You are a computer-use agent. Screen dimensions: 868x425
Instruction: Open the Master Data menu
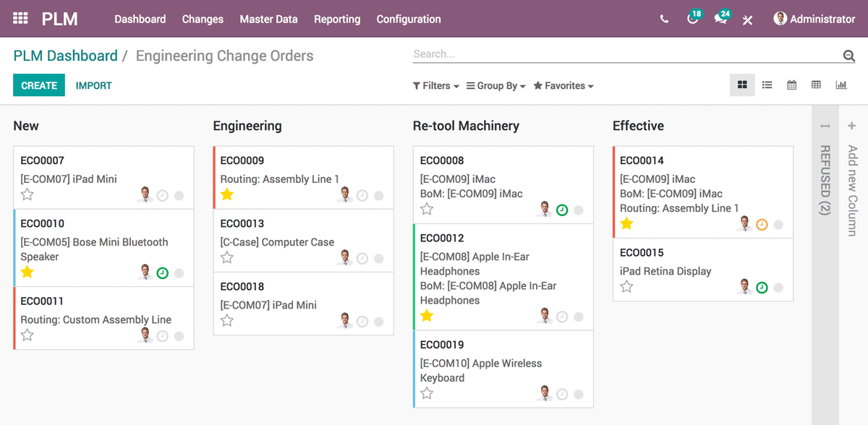point(268,20)
